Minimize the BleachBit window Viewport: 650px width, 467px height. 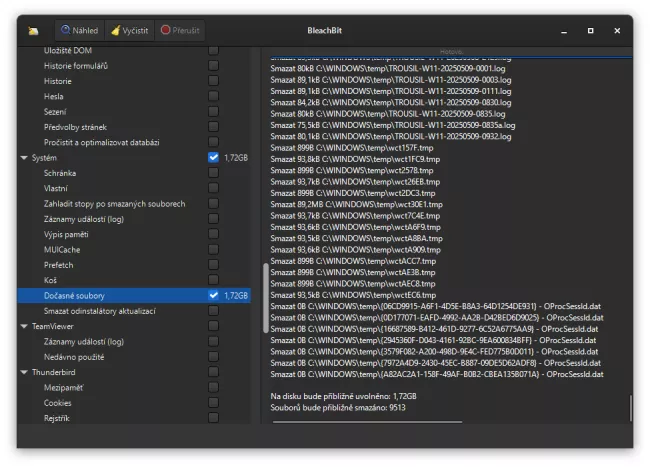click(x=565, y=31)
